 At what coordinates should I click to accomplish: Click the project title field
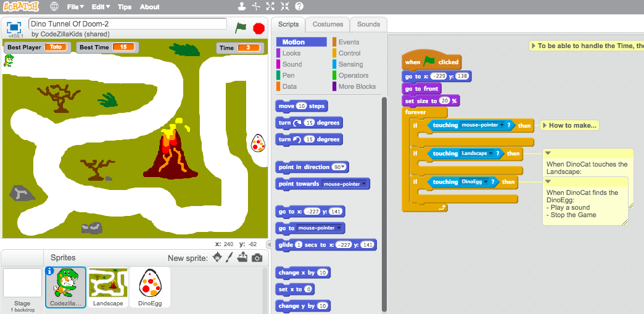(x=127, y=24)
